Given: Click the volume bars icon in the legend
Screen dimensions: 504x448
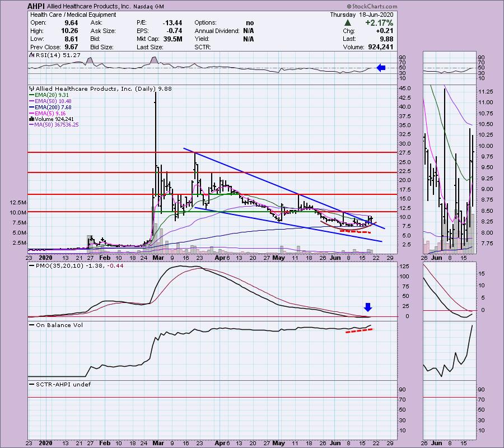Looking at the screenshot, I should click(x=31, y=119).
